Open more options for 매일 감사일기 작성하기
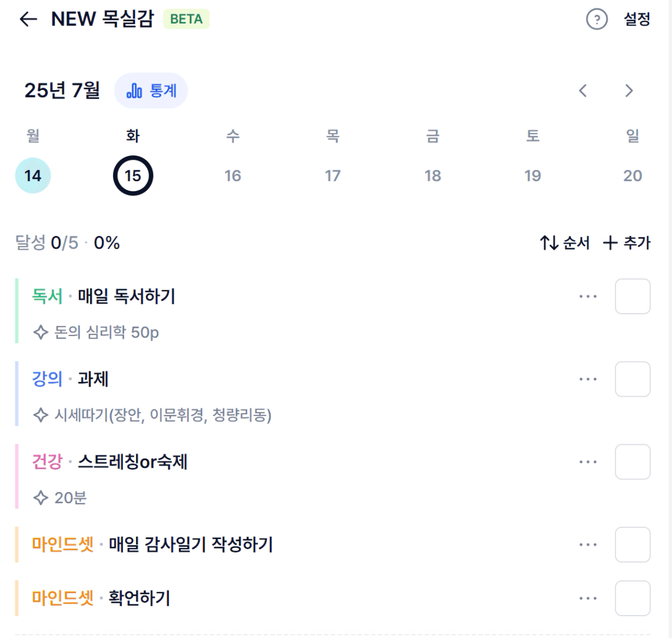672x638 pixels. (588, 544)
